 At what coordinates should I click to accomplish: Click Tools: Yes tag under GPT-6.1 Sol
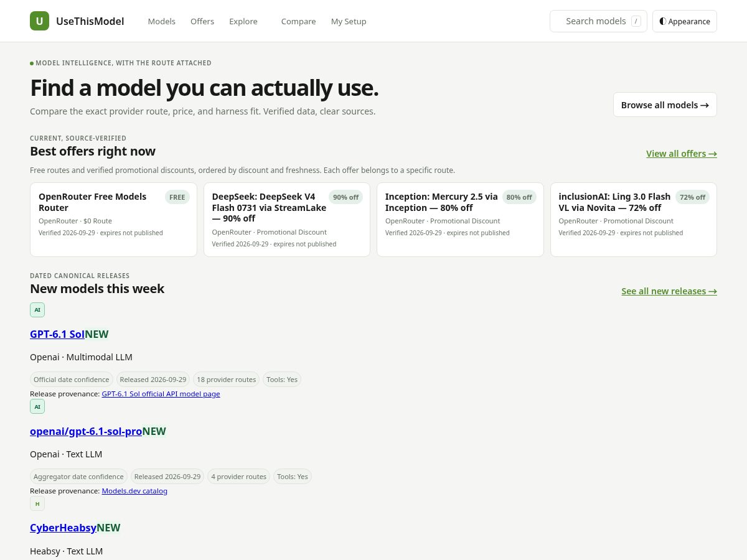click(x=282, y=380)
